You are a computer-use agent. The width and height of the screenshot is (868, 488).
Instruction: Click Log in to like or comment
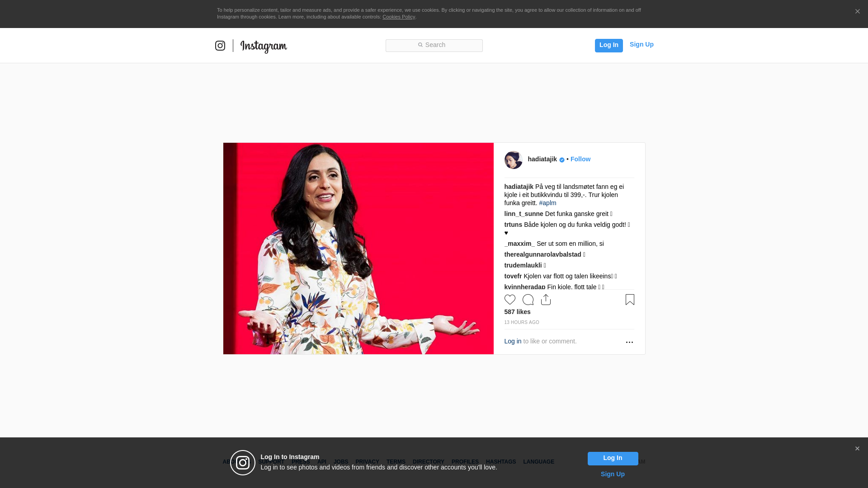(513, 341)
